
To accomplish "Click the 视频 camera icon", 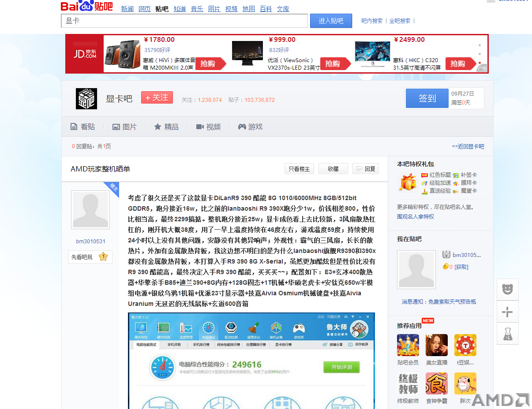I will [200, 127].
